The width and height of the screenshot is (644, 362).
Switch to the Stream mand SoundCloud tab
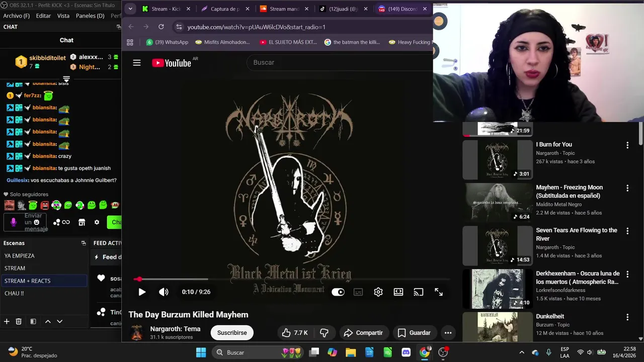(x=284, y=9)
